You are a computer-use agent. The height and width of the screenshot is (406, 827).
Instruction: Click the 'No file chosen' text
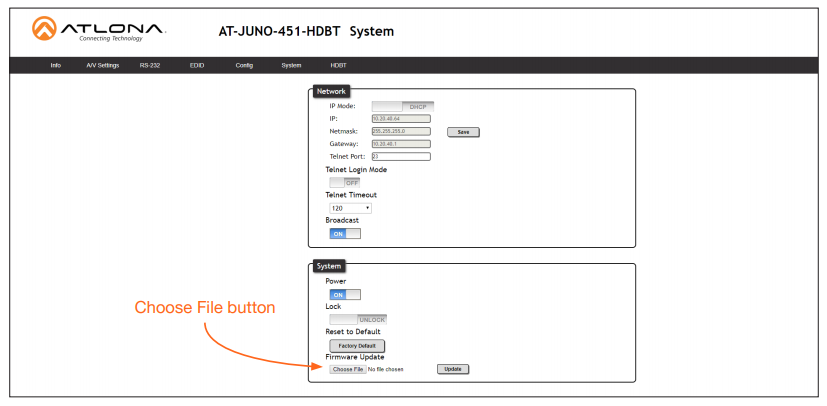coord(386,370)
